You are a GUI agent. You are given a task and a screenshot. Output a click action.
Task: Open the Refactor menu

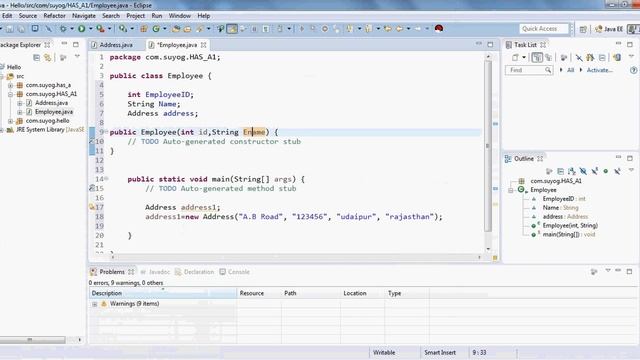pyautogui.click(x=54, y=16)
